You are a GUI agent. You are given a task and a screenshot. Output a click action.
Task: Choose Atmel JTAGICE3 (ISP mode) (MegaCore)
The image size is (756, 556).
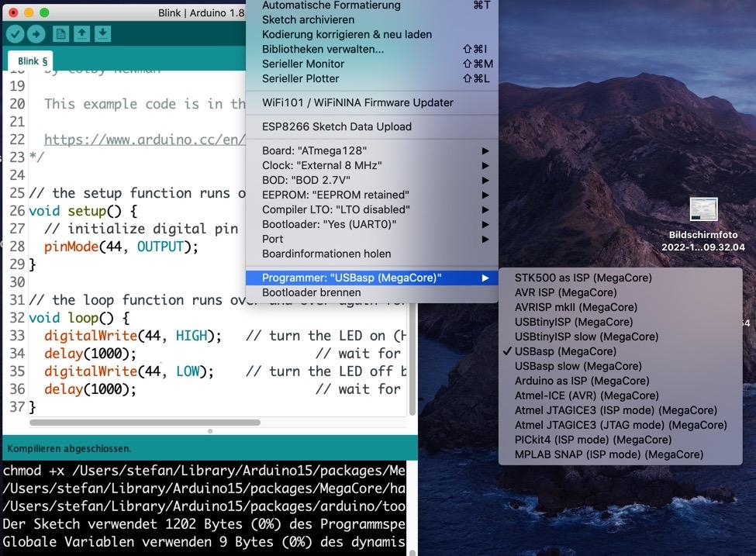(x=620, y=410)
